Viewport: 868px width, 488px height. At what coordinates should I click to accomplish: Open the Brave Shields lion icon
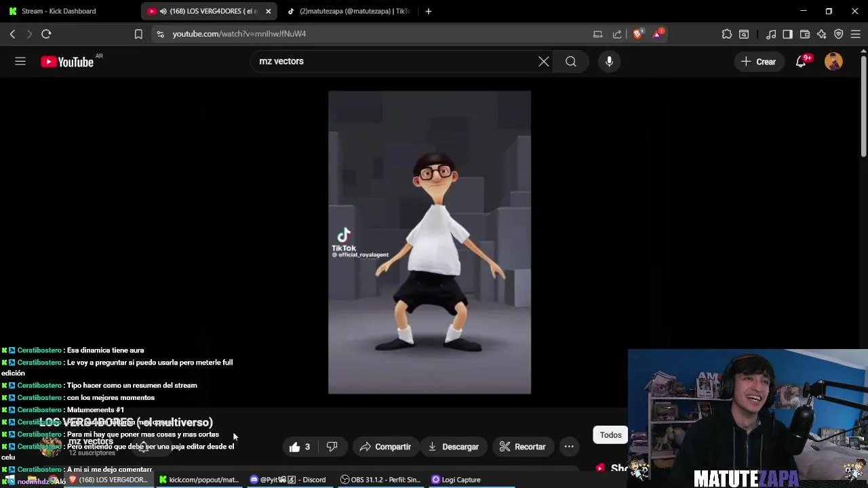point(638,34)
